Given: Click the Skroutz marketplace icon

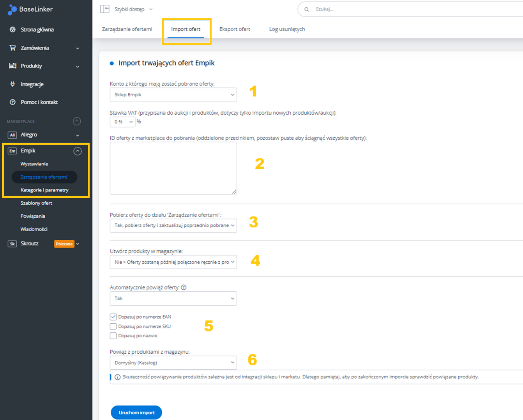Looking at the screenshot, I should tap(12, 244).
